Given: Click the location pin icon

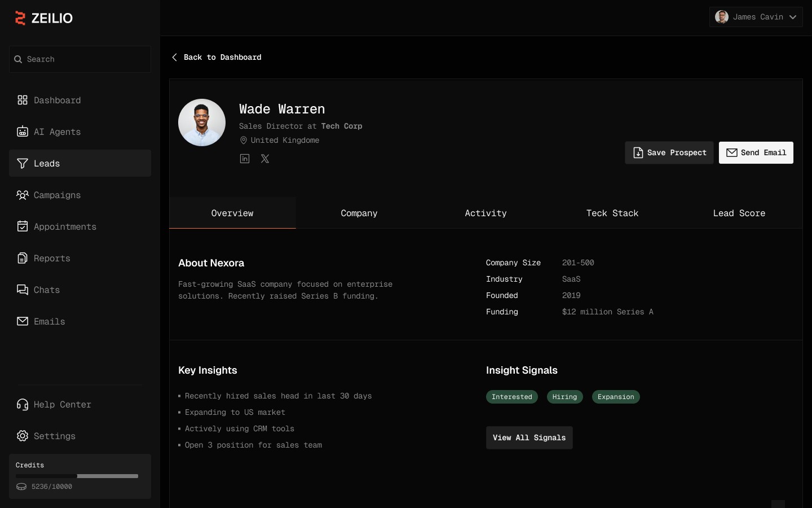Looking at the screenshot, I should (244, 140).
